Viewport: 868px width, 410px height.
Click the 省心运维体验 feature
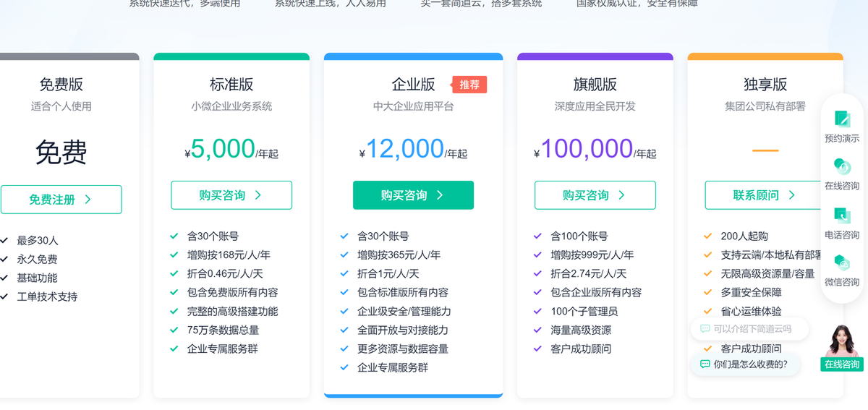751,311
